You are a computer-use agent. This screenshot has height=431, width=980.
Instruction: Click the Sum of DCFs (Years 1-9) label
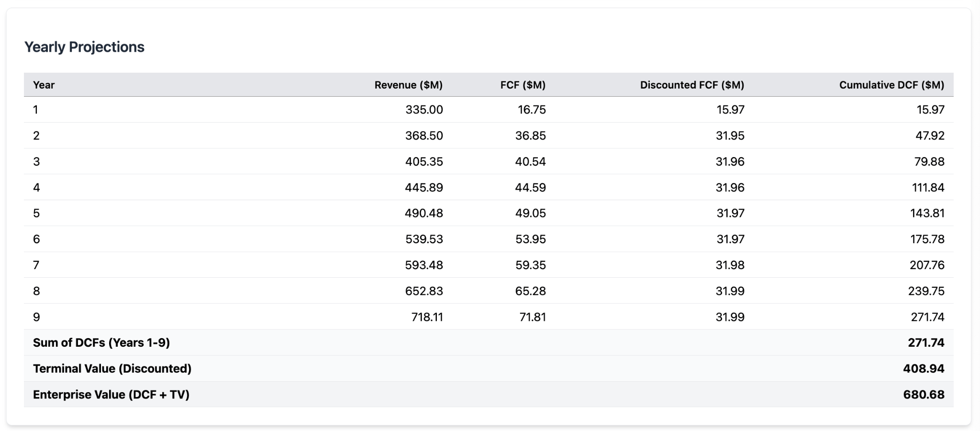(101, 342)
